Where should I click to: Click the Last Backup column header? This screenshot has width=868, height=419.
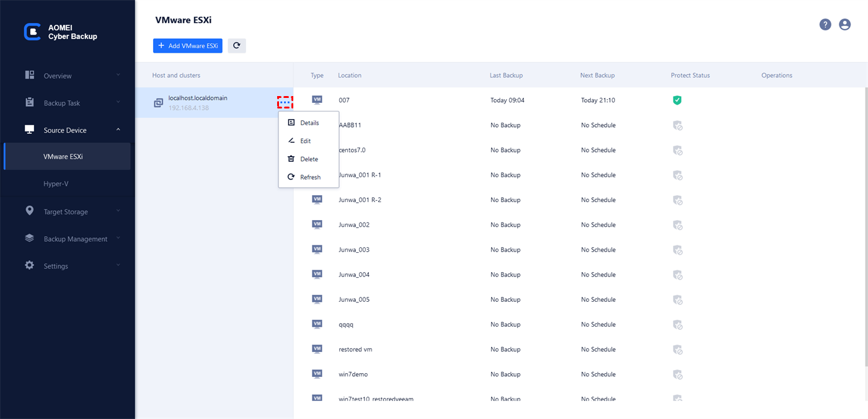[506, 75]
